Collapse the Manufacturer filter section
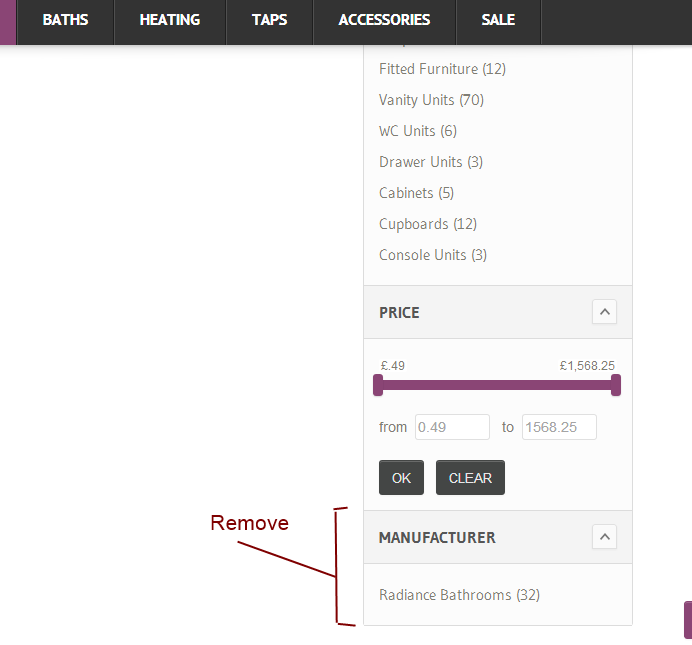The width and height of the screenshot is (692, 645). tap(604, 537)
